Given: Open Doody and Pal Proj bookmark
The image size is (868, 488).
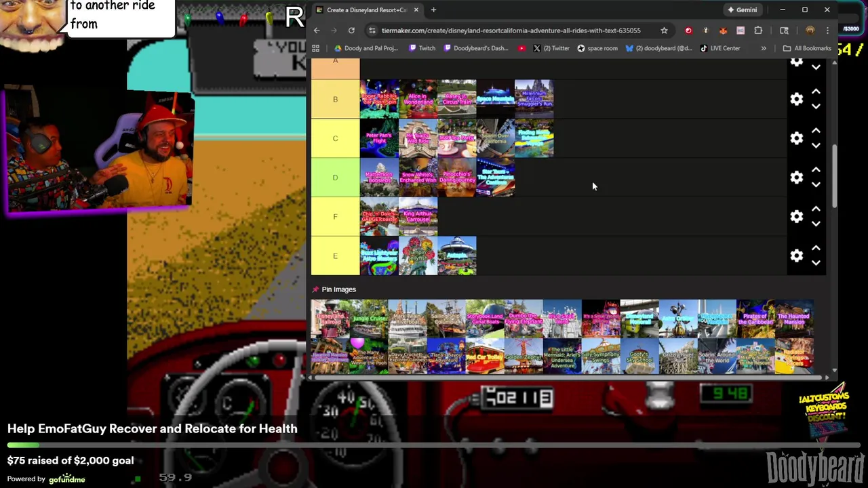Looking at the screenshot, I should pos(366,48).
